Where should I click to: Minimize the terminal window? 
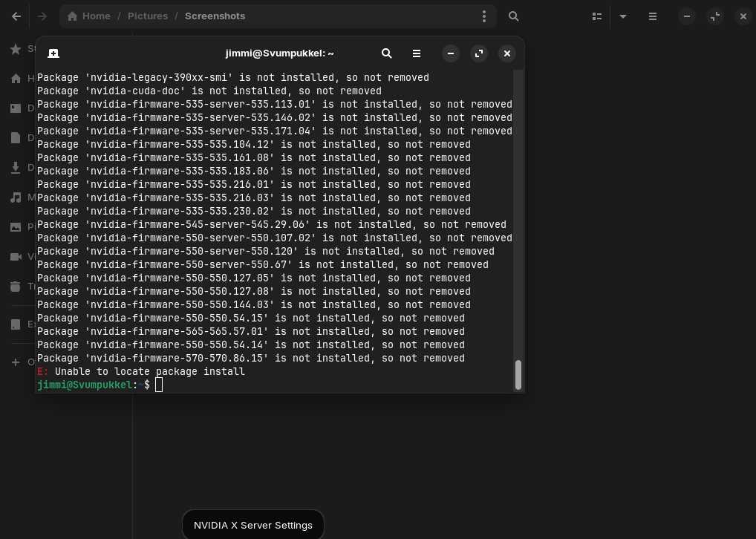coord(451,53)
